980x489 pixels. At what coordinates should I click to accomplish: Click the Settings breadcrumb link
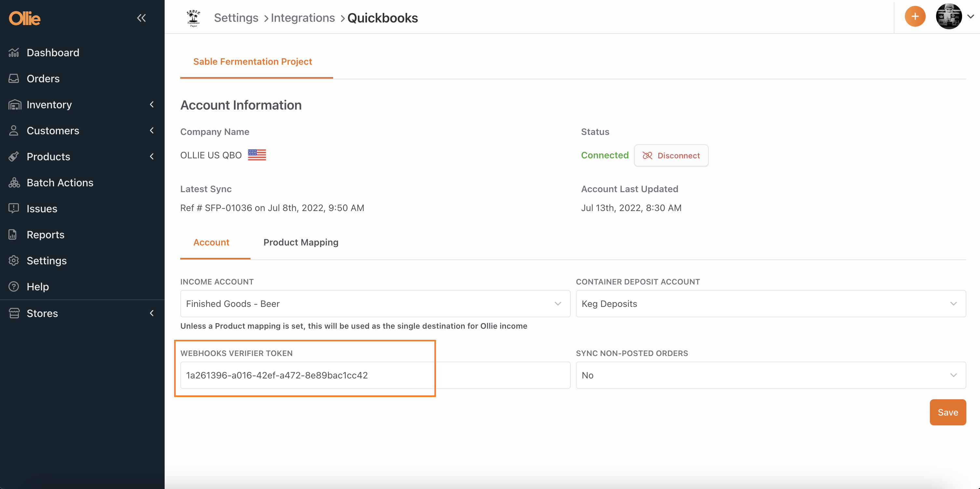click(x=236, y=18)
